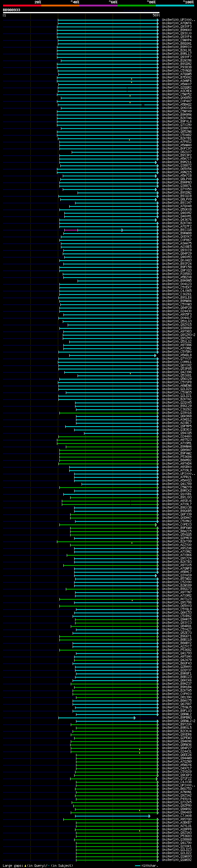Select the UniRef100_B9HKK0 label
The width and height of the screenshot is (197, 868).
[x=177, y=30]
